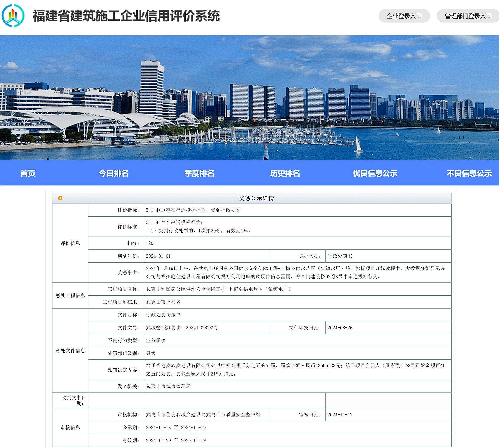Click the 评价标准 text 1次扣20分
Viewport: 499px width, 448px height.
[210, 231]
